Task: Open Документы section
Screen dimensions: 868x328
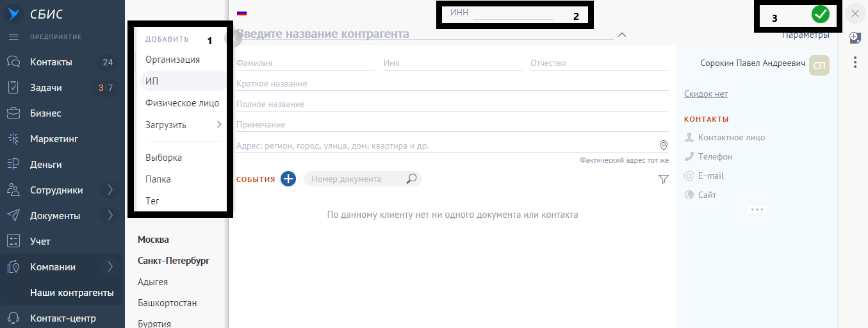Action: [x=55, y=216]
